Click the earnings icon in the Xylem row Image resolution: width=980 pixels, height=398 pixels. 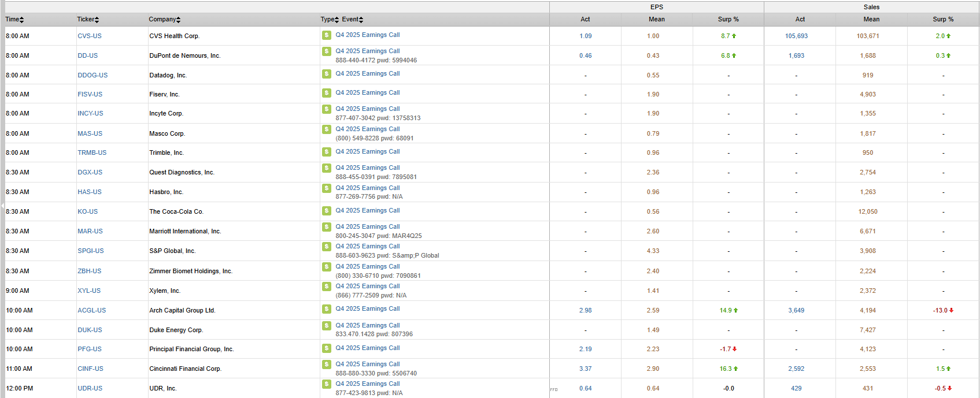pos(327,287)
